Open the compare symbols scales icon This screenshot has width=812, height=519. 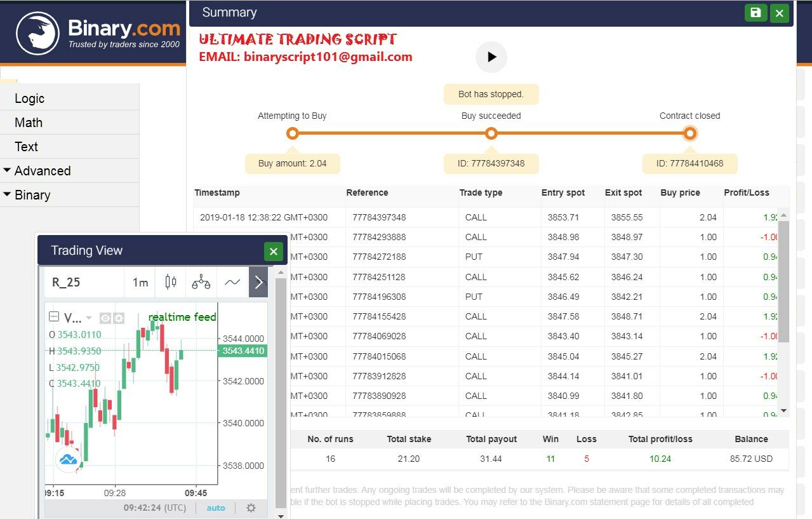pyautogui.click(x=201, y=282)
